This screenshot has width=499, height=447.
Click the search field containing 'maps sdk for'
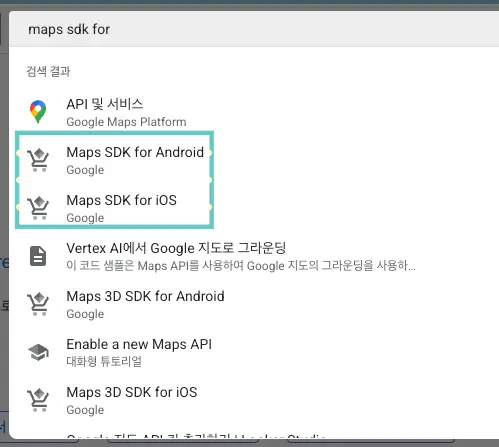tap(254, 29)
